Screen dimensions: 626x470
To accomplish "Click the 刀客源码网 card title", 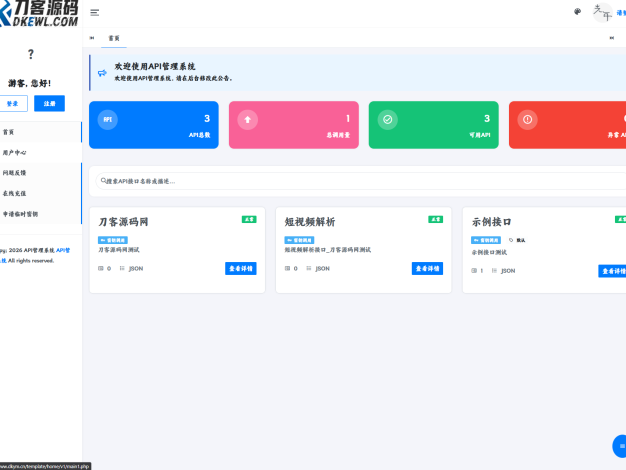I will click(x=123, y=222).
